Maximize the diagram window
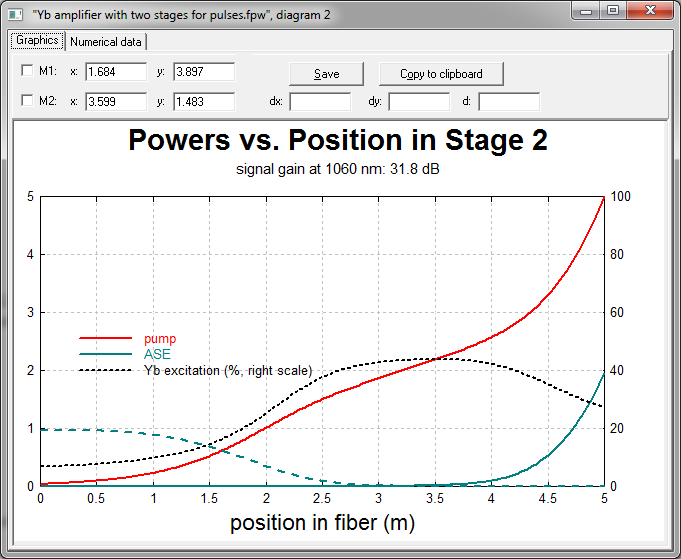The height and width of the screenshot is (559, 681). click(x=613, y=11)
